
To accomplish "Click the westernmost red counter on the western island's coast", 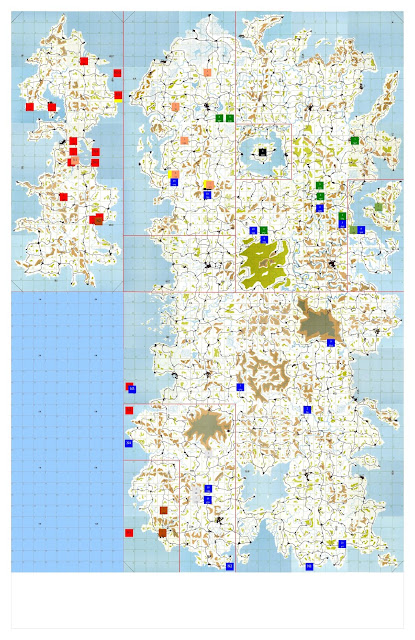I will [30, 107].
